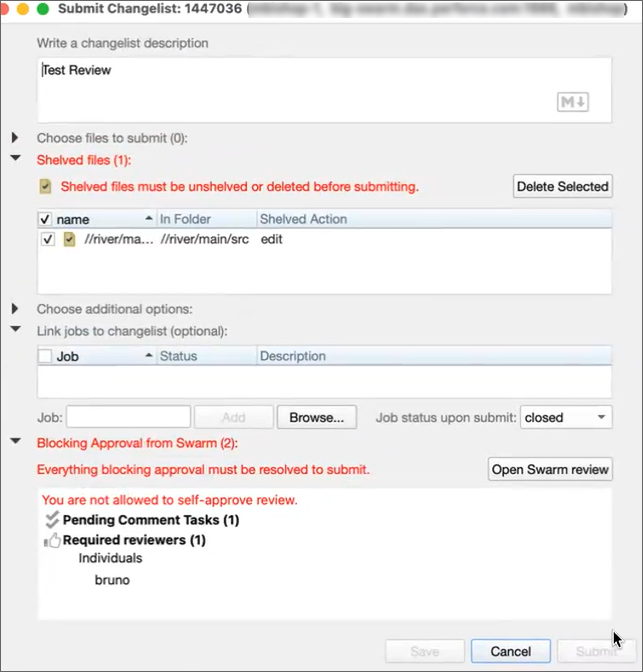This screenshot has width=643, height=672.
Task: Sort by the Shelved Action column header
Action: tap(304, 218)
